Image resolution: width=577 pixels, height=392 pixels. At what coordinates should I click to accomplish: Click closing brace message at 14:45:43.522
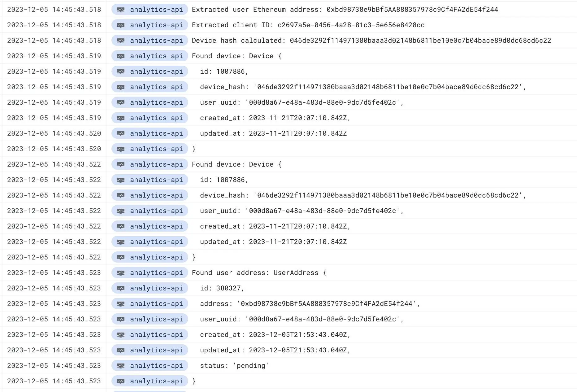(194, 257)
